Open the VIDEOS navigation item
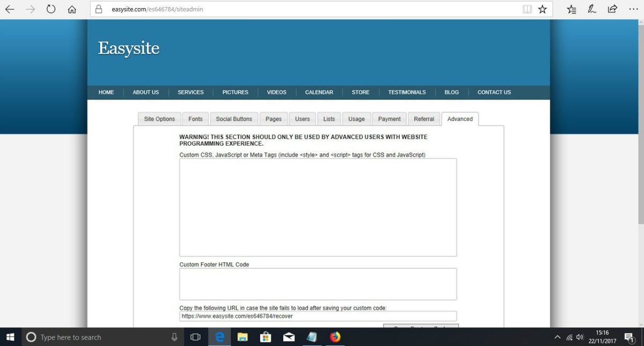 (276, 92)
